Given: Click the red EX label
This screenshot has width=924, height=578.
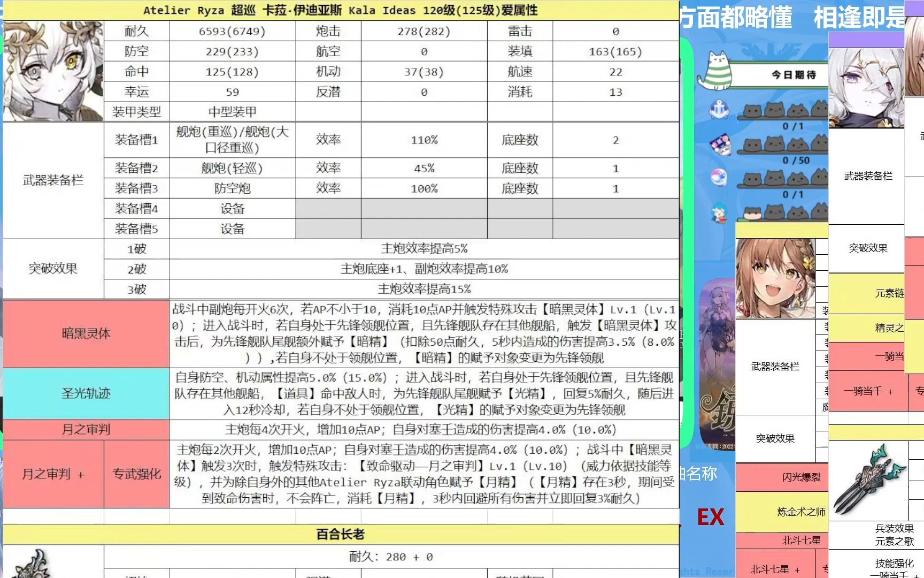Looking at the screenshot, I should point(711,517).
